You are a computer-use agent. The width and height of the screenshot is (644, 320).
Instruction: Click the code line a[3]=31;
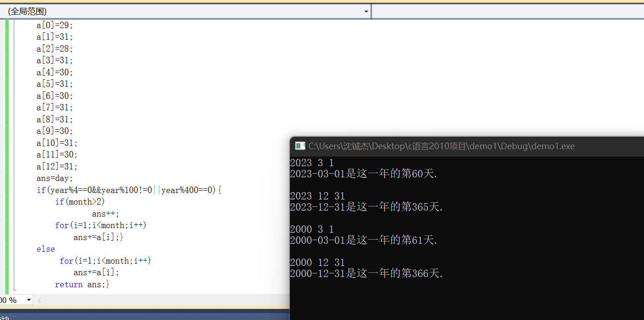(x=55, y=60)
